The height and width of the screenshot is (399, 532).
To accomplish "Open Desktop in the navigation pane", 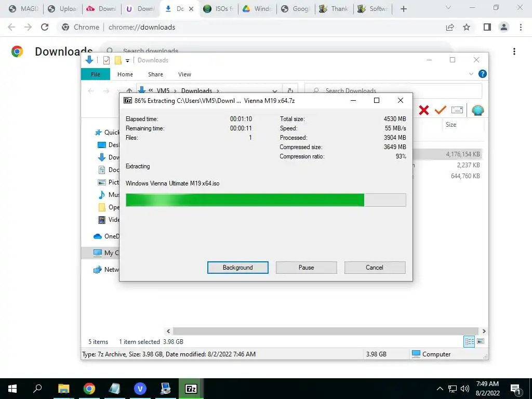I will [x=108, y=145].
